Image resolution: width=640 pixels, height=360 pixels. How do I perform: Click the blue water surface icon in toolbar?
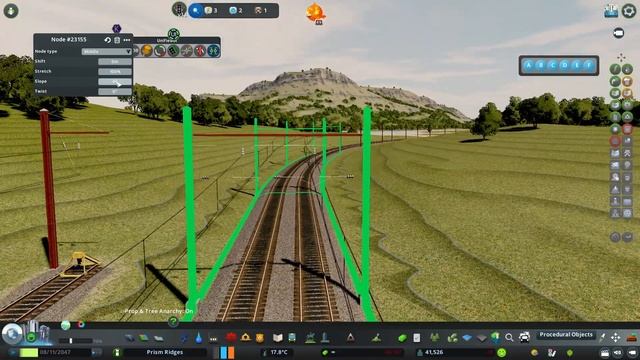point(467,338)
